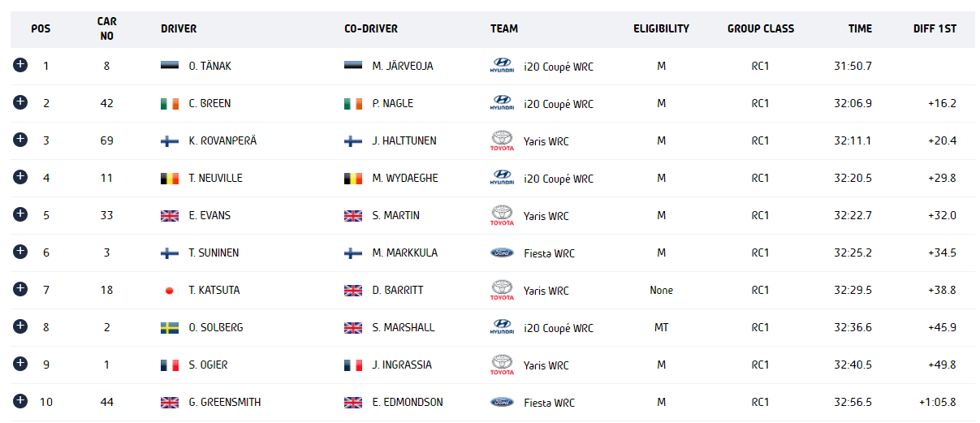This screenshot has height=423, width=980.
Task: Sort by the TIME column header
Action: click(860, 28)
